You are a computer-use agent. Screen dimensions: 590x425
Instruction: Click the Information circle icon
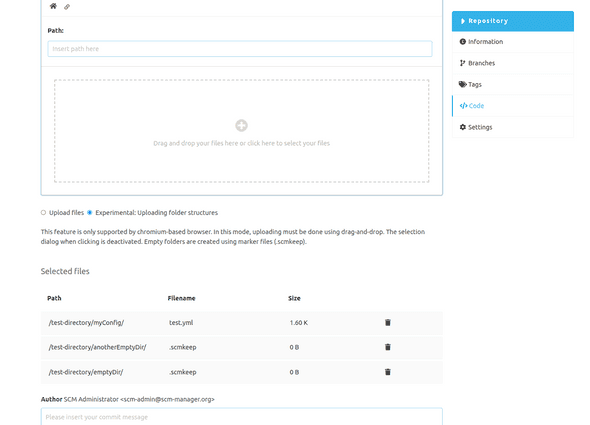point(463,41)
